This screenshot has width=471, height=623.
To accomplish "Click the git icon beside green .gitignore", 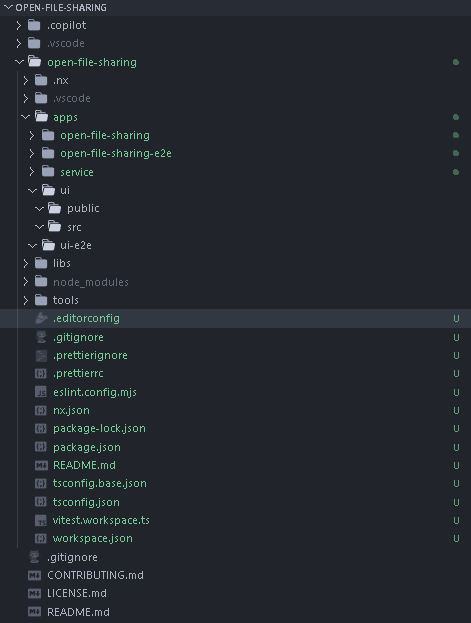I will tap(41, 337).
